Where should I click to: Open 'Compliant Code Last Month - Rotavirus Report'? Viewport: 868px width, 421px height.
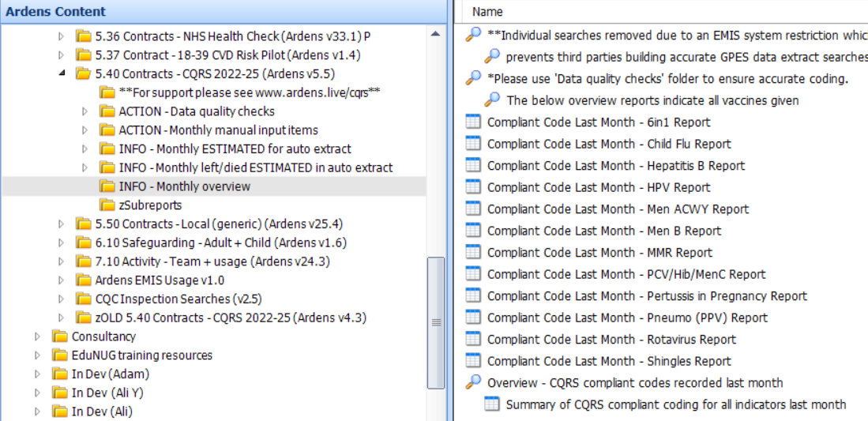pyautogui.click(x=611, y=339)
